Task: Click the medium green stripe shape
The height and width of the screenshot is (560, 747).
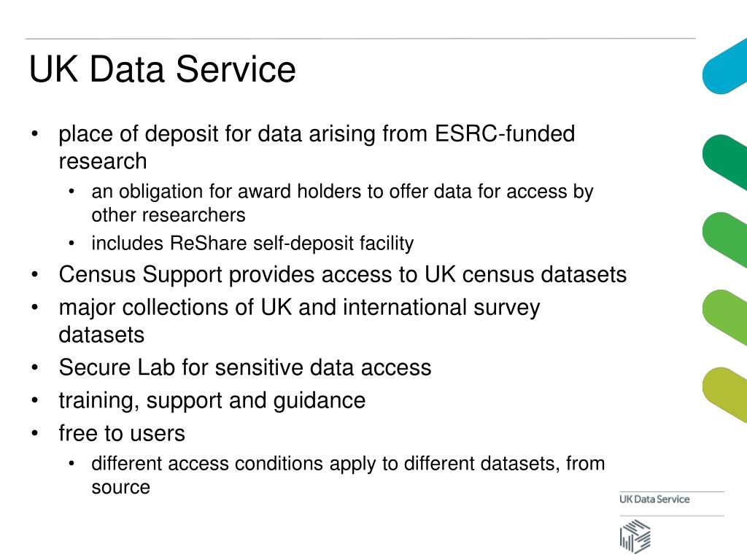Action: tap(724, 239)
